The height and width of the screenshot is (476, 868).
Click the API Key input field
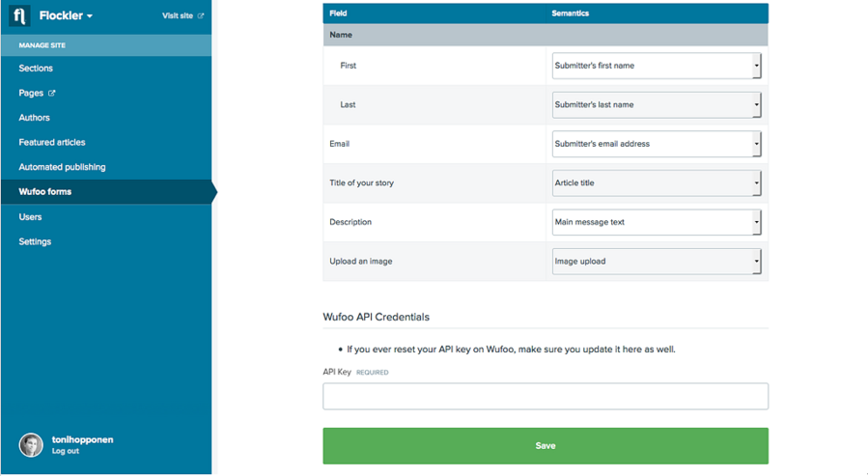point(546,396)
